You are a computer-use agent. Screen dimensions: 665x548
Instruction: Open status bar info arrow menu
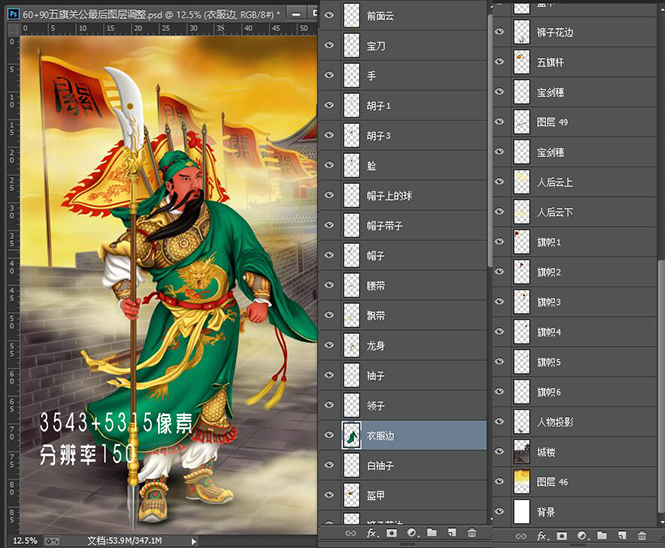pos(194,541)
